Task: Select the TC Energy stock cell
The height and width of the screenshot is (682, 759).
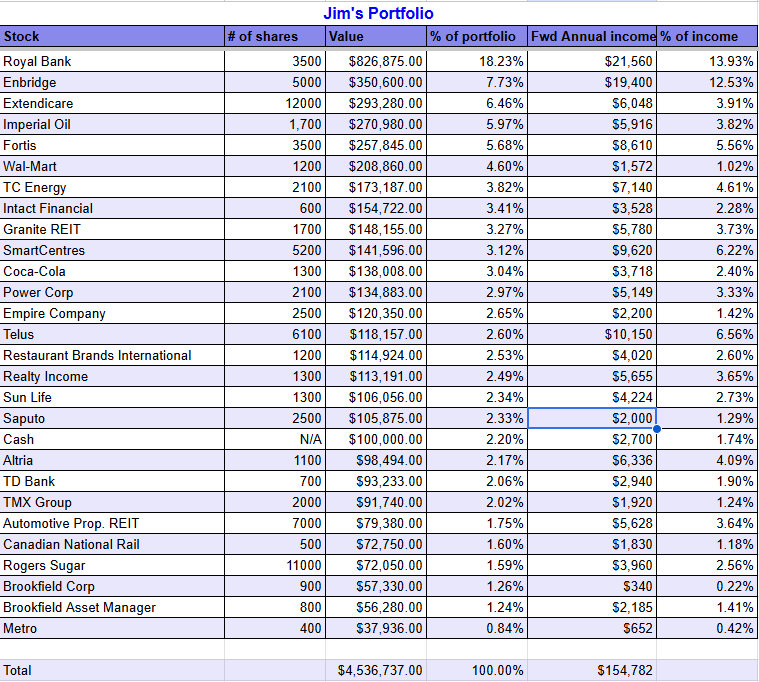Action: pyautogui.click(x=112, y=187)
